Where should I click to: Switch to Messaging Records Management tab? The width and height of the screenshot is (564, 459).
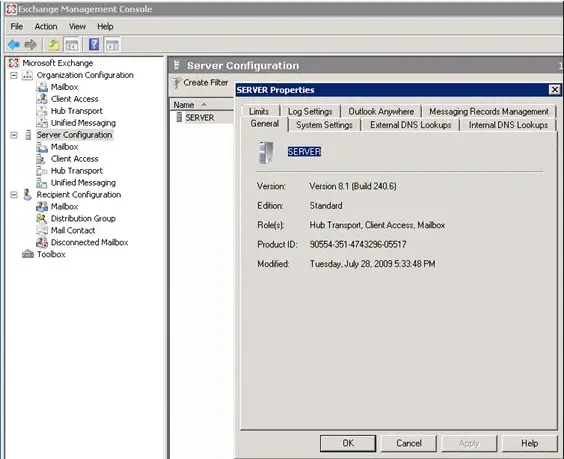489,112
